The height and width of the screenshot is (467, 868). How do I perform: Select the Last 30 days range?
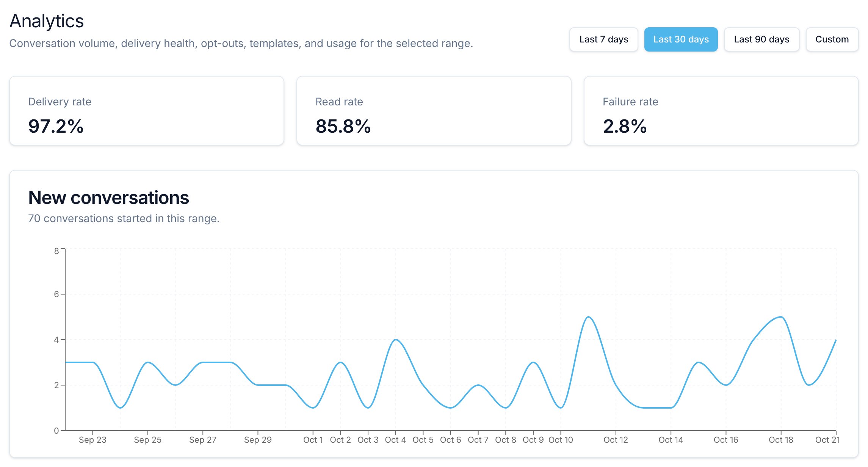point(681,39)
